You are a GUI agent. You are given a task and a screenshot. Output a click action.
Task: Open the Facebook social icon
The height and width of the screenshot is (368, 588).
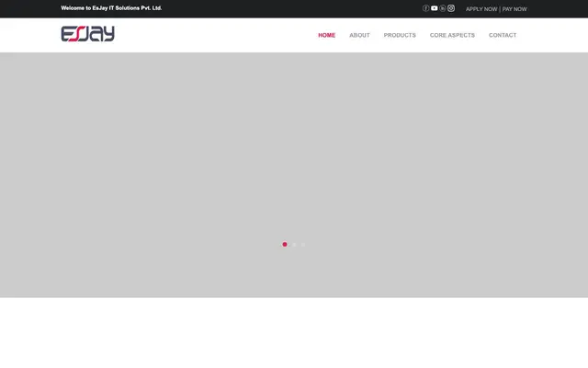point(425,8)
